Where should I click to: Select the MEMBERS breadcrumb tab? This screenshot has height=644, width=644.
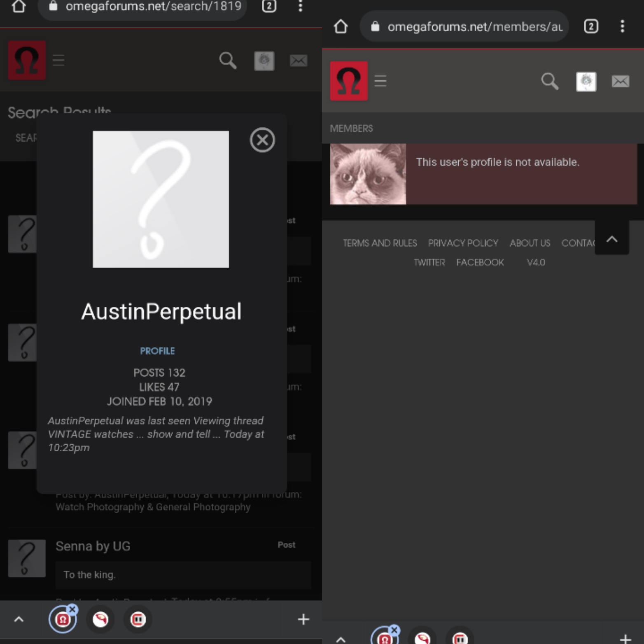(351, 128)
